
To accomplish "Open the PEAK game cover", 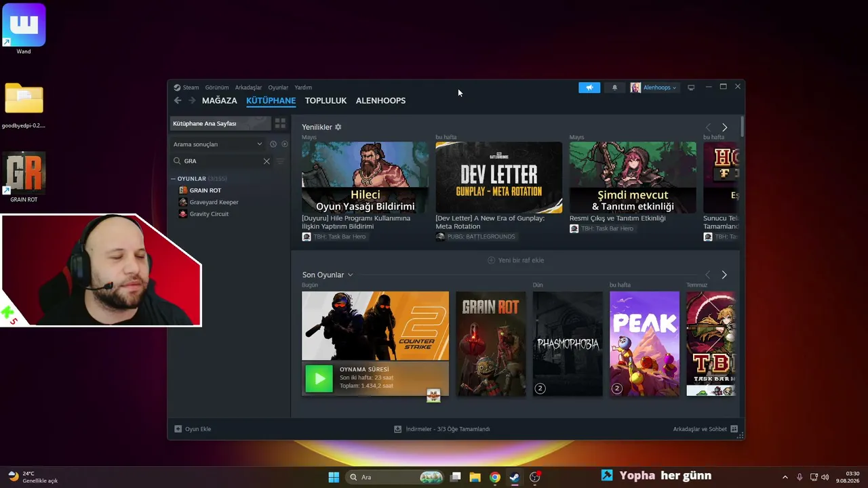I will tap(644, 344).
